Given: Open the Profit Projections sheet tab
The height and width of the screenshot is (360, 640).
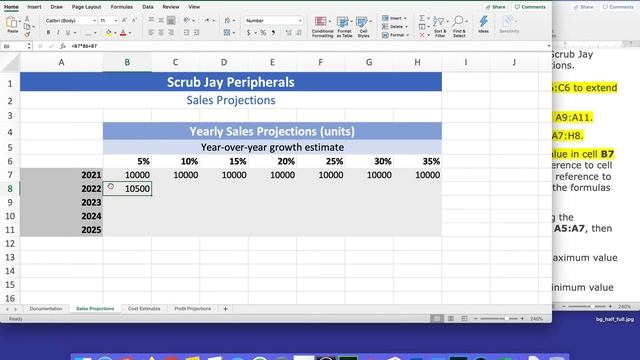Looking at the screenshot, I should [x=193, y=309].
